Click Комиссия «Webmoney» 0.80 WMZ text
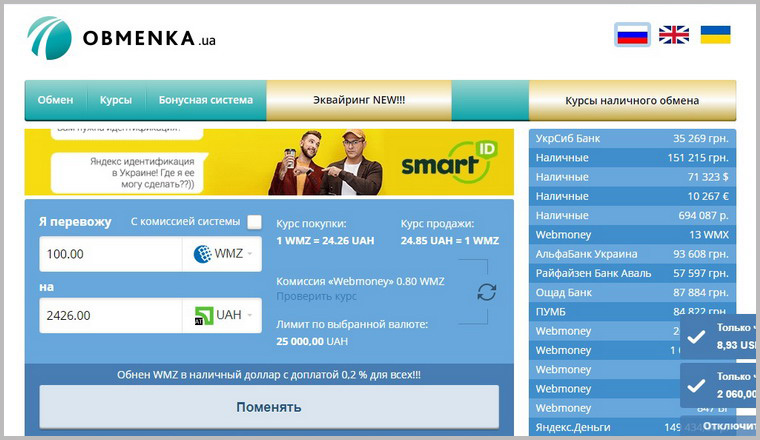760x440 pixels. (x=360, y=282)
